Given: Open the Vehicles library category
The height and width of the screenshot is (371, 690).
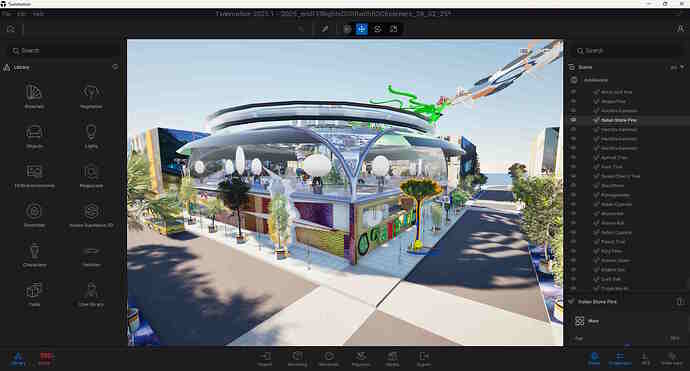Looking at the screenshot, I should [x=91, y=255].
